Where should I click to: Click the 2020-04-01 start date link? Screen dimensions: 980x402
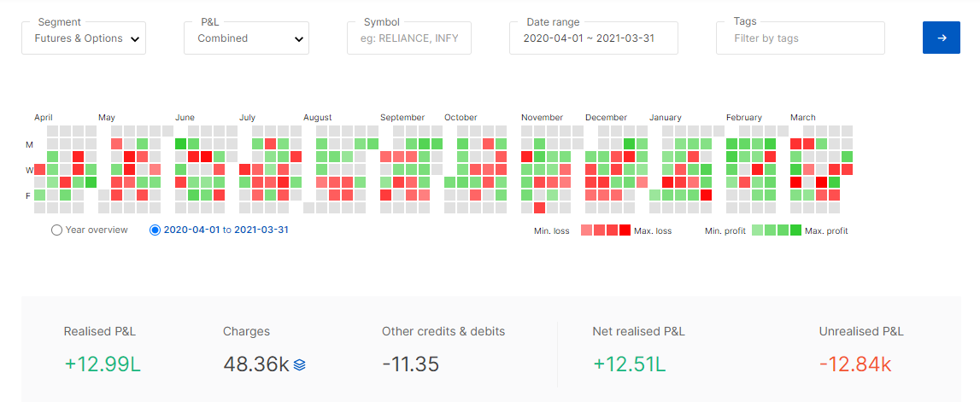click(x=191, y=230)
